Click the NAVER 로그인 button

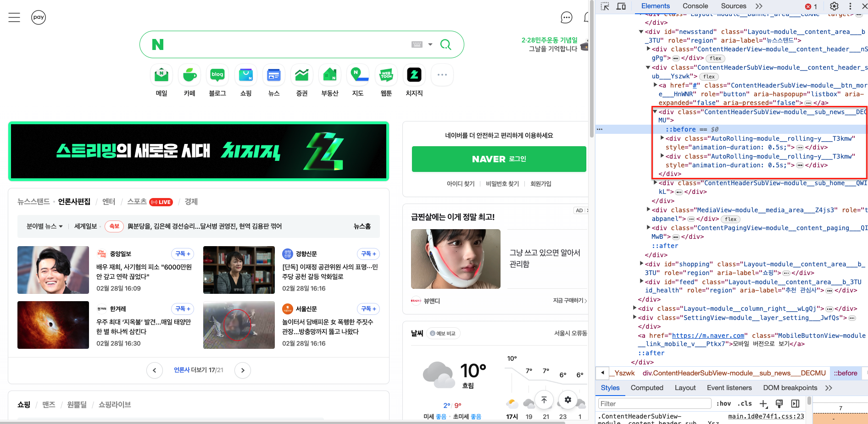499,159
